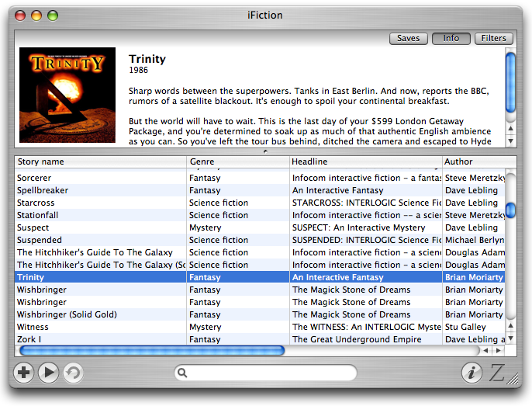Open the italic 'i' info button
532x406 pixels.
click(471, 373)
